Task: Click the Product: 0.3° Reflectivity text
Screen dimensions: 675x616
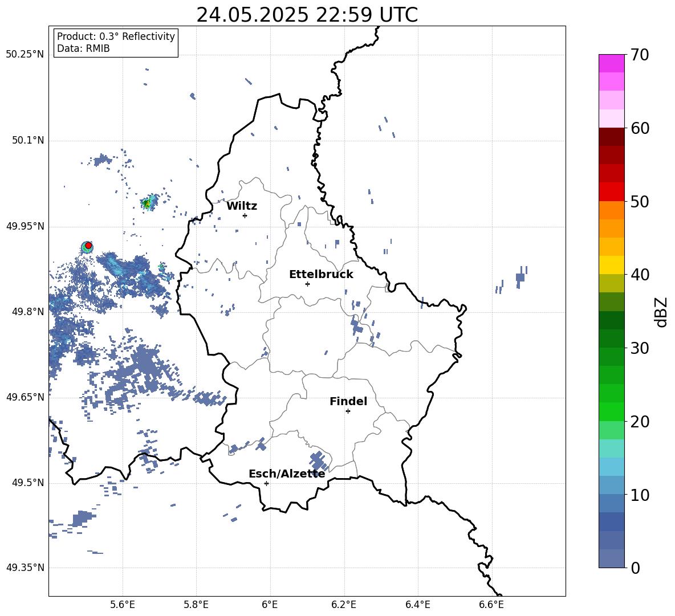Action: pos(116,36)
